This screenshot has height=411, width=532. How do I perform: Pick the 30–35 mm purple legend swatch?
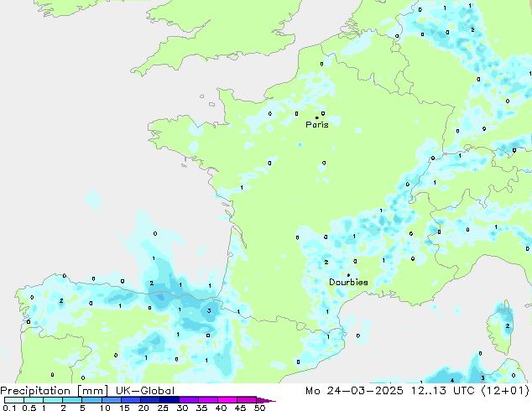pyautogui.click(x=188, y=400)
